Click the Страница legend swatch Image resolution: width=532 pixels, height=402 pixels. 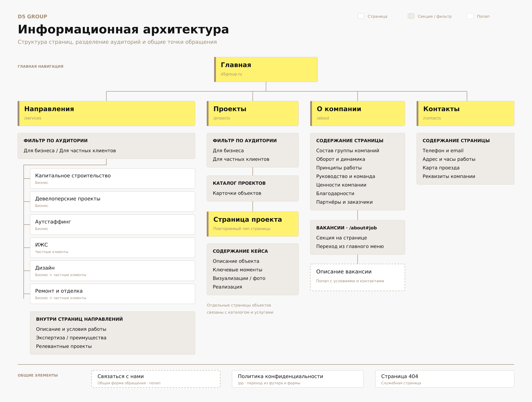(x=361, y=16)
